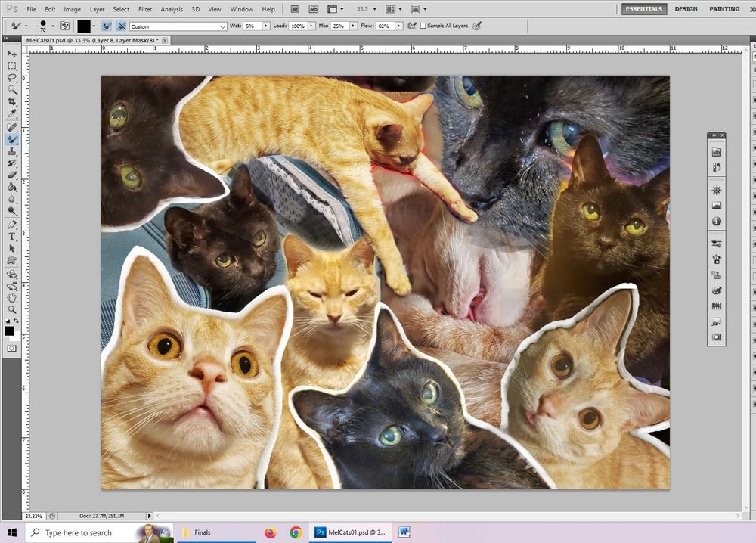Image resolution: width=756 pixels, height=543 pixels.
Task: Toggle clean brush after each stroke
Action: tap(122, 26)
